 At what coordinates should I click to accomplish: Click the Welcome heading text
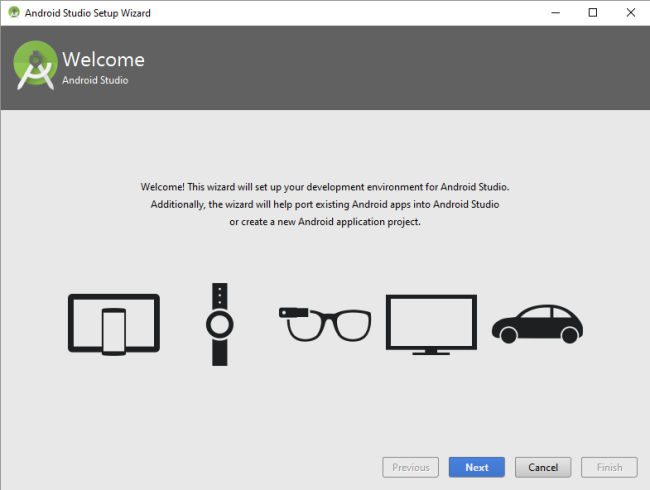[x=103, y=60]
